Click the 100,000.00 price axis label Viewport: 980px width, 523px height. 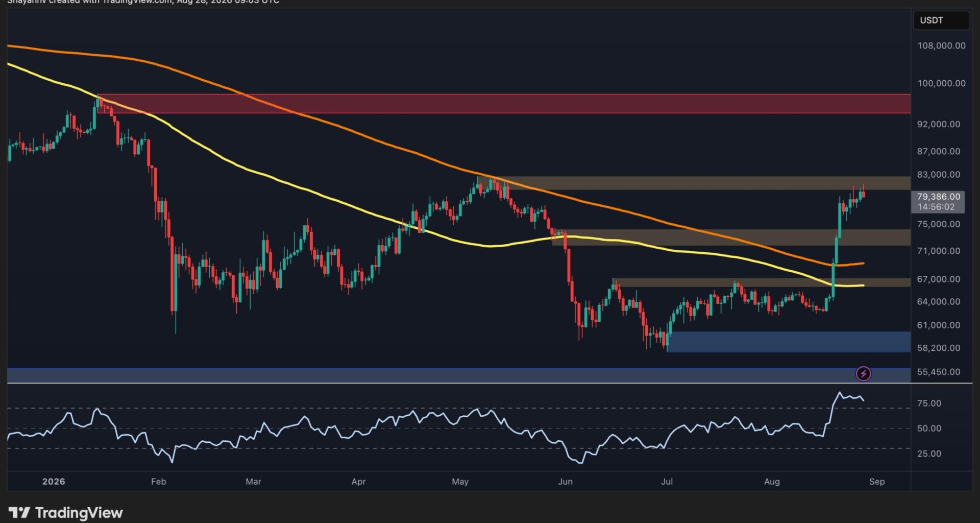pos(941,83)
